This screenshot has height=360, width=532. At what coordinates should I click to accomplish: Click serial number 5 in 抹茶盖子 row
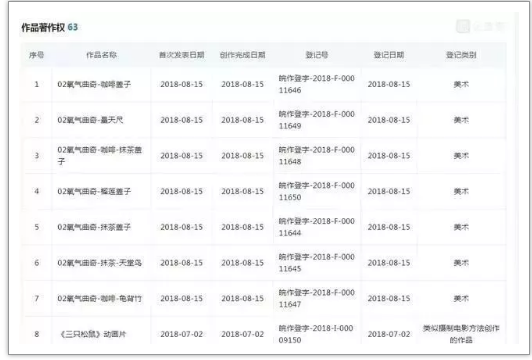click(37, 227)
